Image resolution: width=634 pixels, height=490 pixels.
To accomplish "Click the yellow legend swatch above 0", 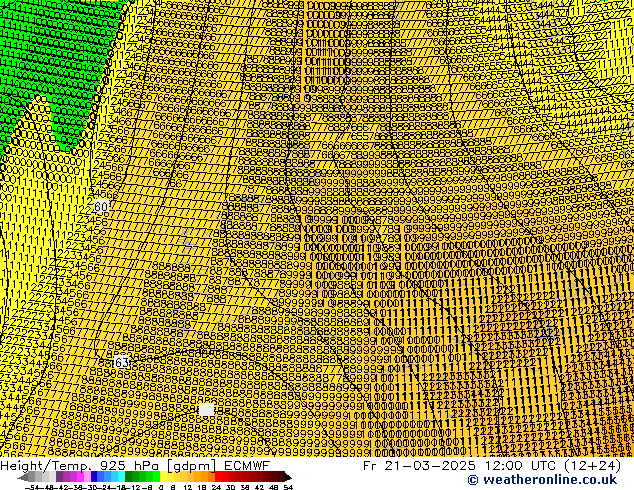I will [163, 477].
